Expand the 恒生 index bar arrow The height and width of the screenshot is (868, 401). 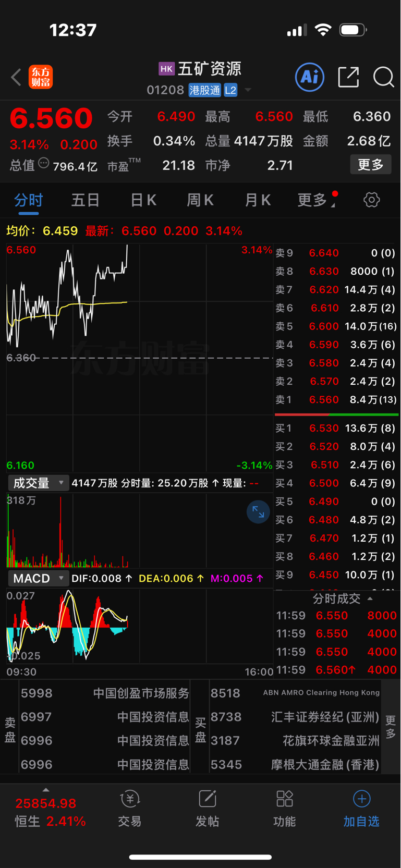(46, 790)
